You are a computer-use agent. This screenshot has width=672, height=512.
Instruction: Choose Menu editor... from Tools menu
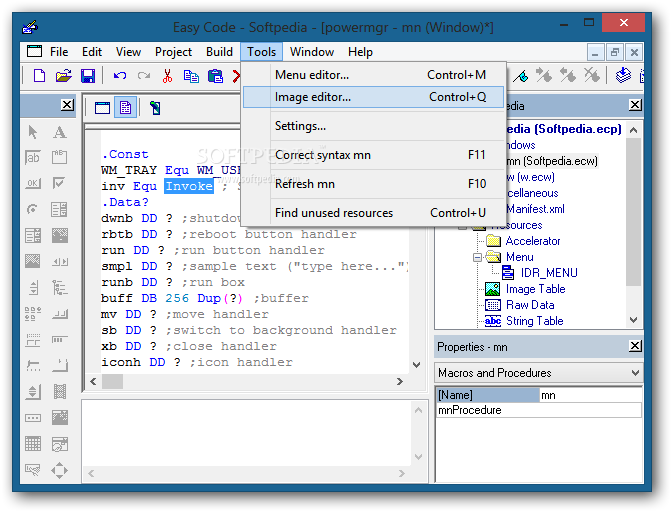point(373,75)
